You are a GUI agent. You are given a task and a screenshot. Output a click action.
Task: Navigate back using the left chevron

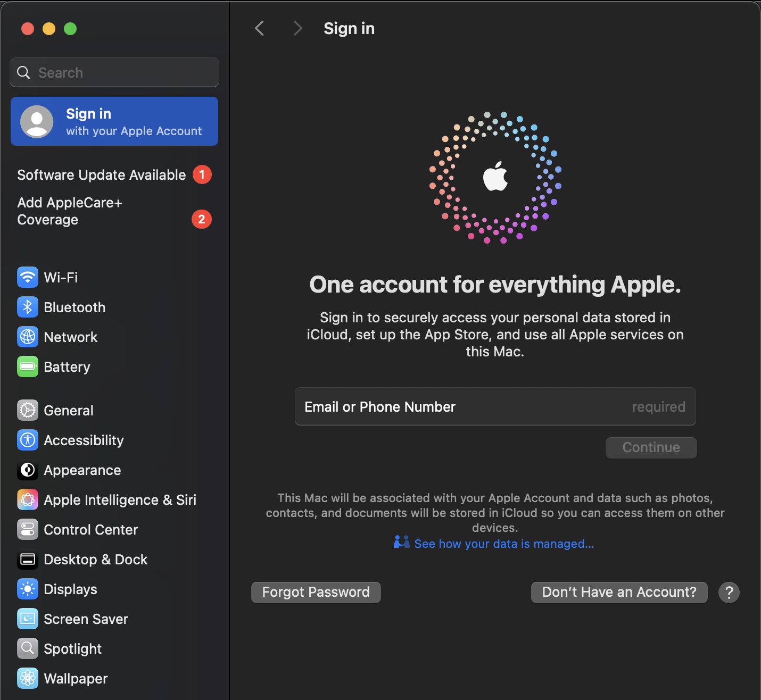pyautogui.click(x=259, y=28)
